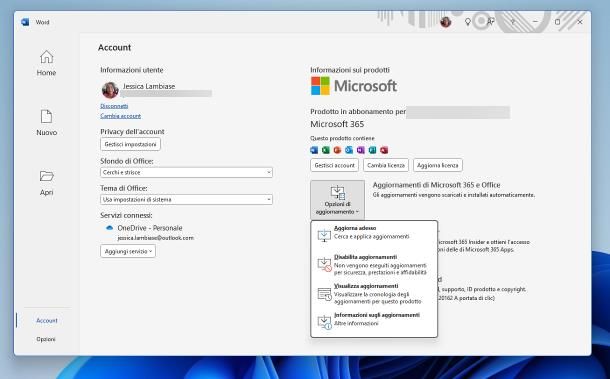Open the Account tab in the sidebar
This screenshot has width=610, height=379.
click(x=47, y=321)
